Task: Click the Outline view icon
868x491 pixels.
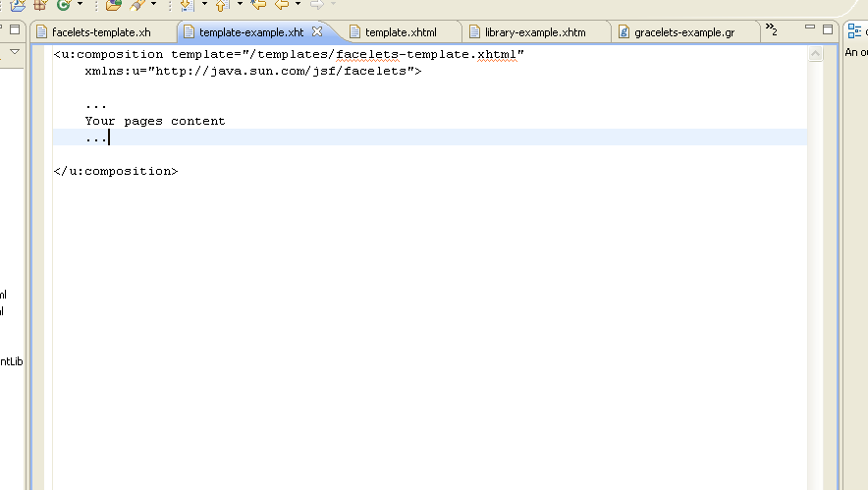Action: 854,31
